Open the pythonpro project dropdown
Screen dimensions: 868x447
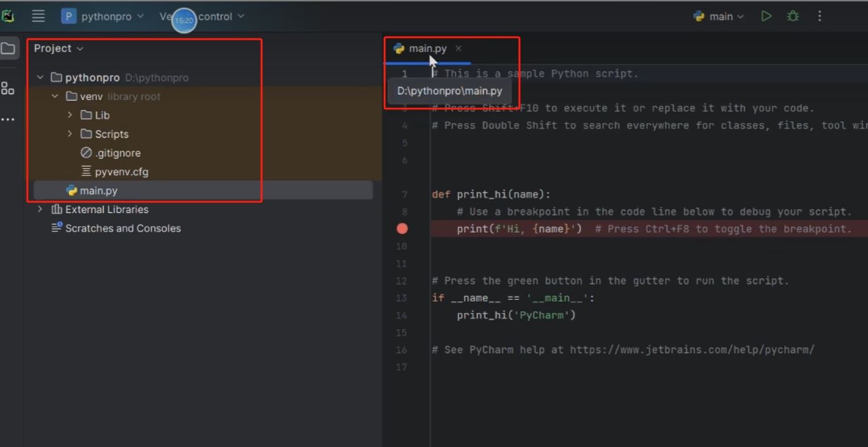click(x=103, y=17)
